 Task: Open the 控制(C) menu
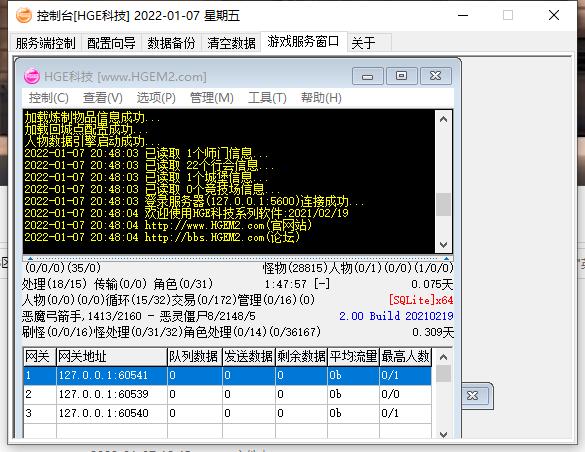pyautogui.click(x=49, y=98)
